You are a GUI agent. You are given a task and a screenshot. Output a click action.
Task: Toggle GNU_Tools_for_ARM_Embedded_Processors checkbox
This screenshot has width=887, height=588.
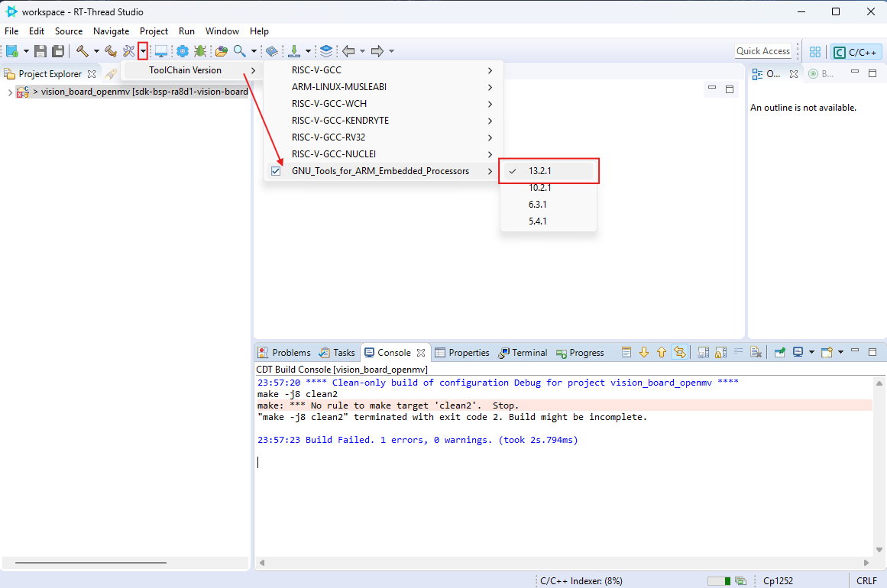pyautogui.click(x=276, y=171)
